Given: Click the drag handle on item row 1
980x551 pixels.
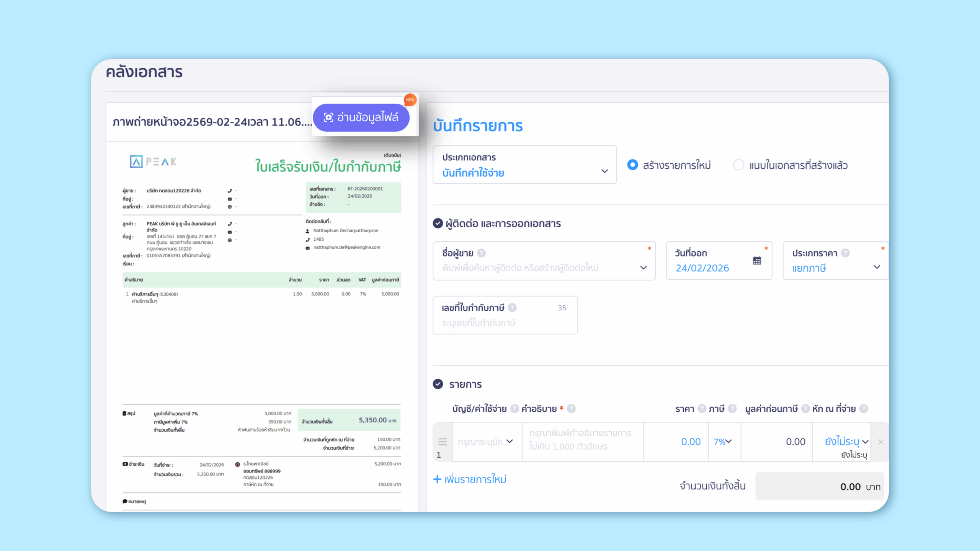Looking at the screenshot, I should coord(443,442).
